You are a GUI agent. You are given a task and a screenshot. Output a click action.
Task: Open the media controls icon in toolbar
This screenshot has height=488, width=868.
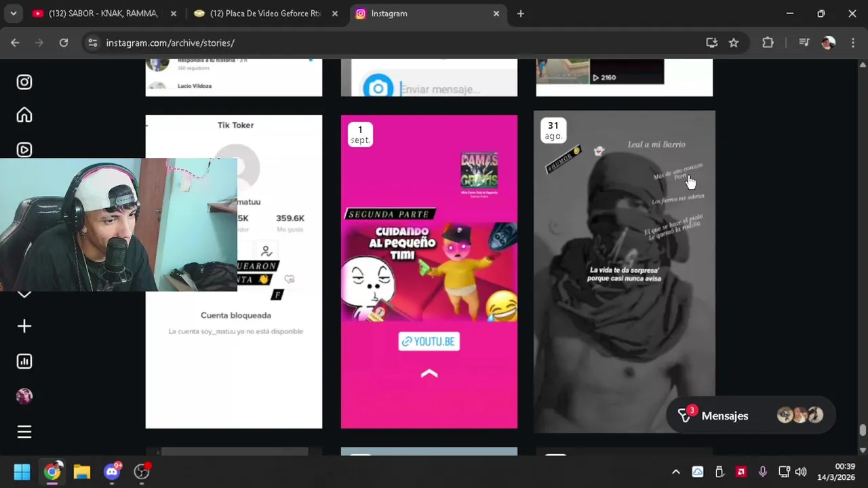point(804,43)
